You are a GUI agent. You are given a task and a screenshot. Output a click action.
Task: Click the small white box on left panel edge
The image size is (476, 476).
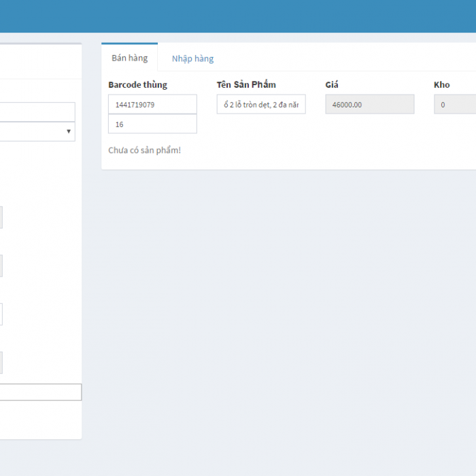pos(1,314)
